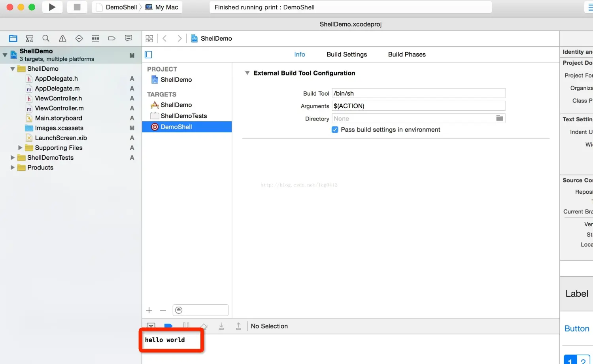The height and width of the screenshot is (364, 593).
Task: Click the status message Finished running print
Action: 264,7
